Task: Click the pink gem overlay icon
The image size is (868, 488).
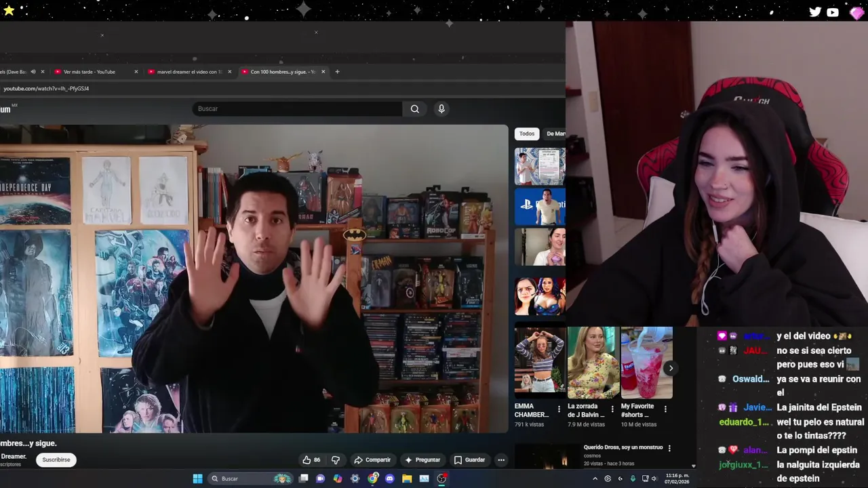Action: (856, 12)
